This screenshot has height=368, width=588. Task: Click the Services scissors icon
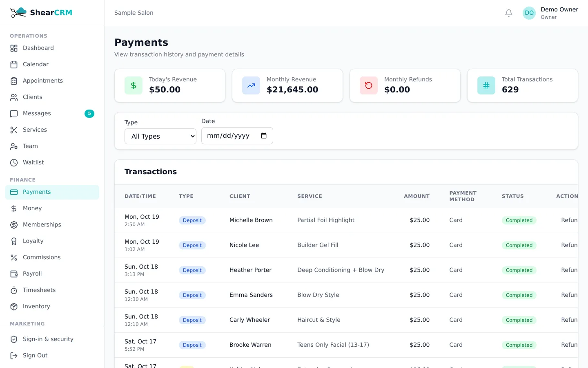pyautogui.click(x=14, y=130)
